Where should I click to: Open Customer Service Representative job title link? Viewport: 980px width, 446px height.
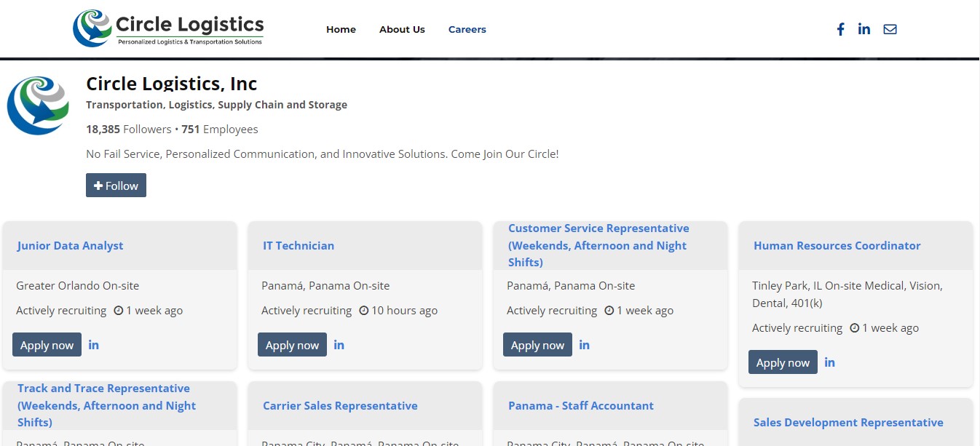[x=598, y=245]
